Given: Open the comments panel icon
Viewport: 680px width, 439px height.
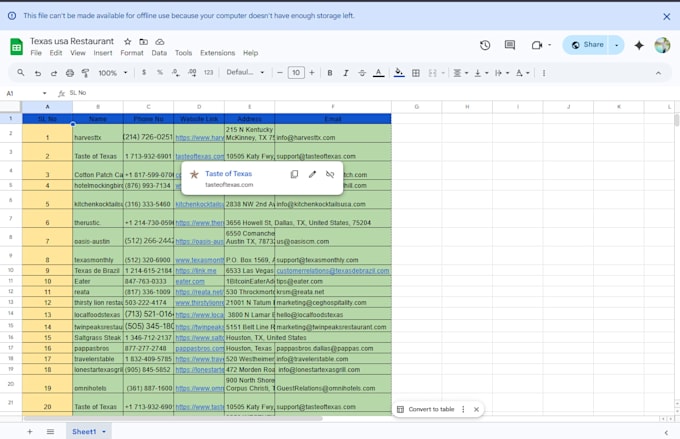Looking at the screenshot, I should click(510, 45).
